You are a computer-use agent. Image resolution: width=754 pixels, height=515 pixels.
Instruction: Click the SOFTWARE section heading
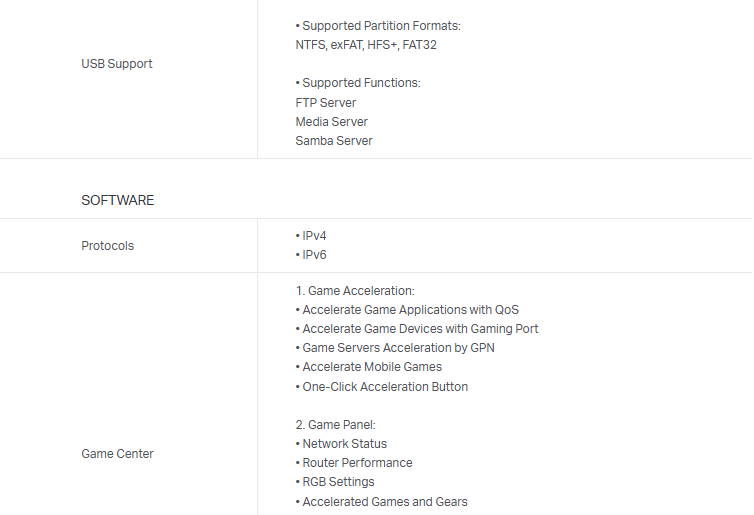pyautogui.click(x=118, y=200)
